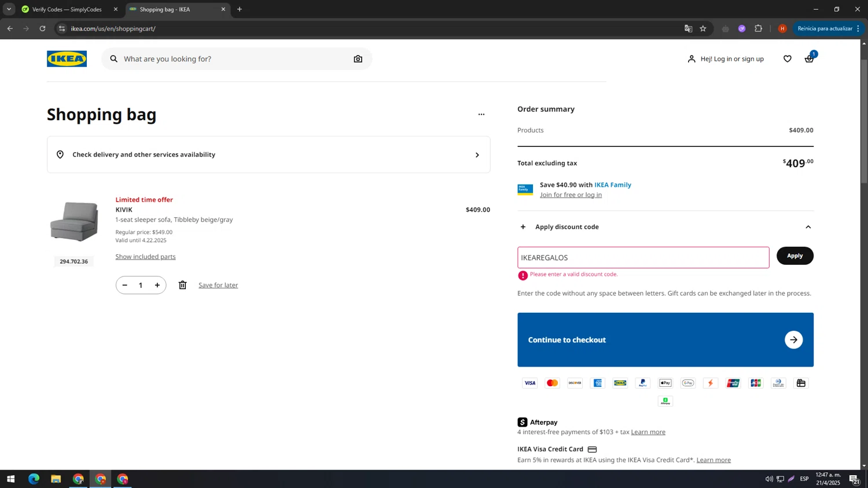Click the purple extension icon

(x=742, y=28)
